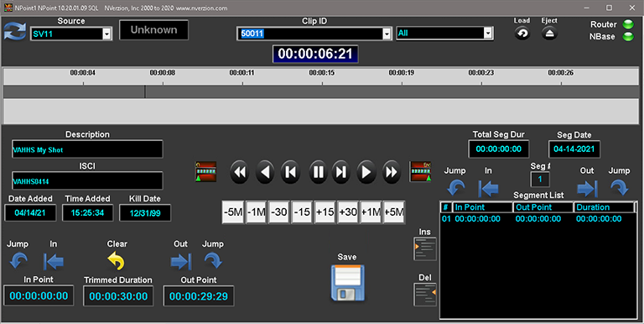Load the clip with the Load icon

click(522, 34)
